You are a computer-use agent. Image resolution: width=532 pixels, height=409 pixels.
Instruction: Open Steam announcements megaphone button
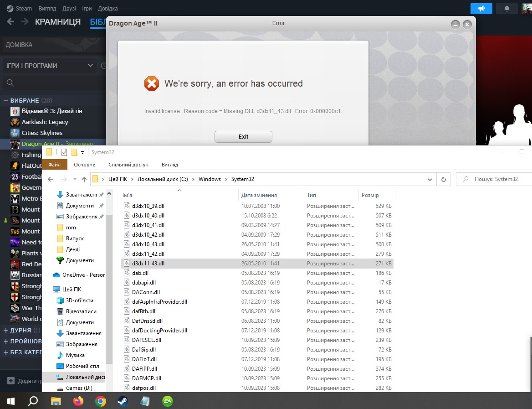(x=481, y=9)
